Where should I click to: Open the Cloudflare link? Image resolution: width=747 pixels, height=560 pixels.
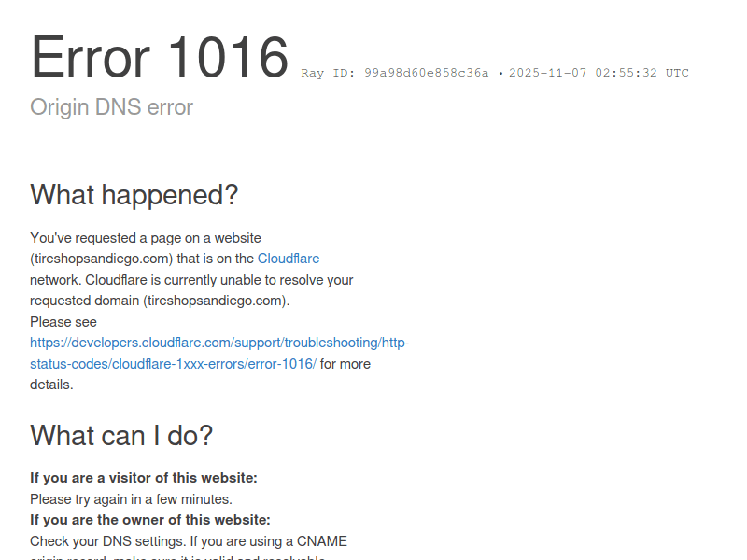coord(289,259)
